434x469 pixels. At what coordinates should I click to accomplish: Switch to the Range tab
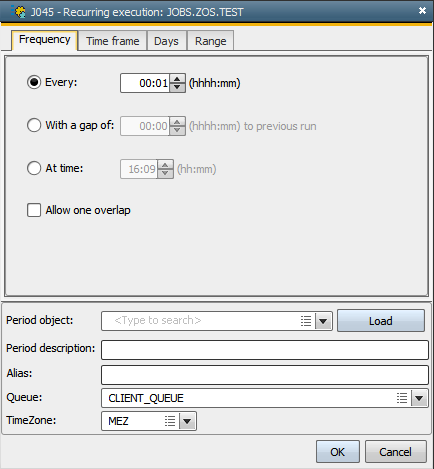[x=210, y=41]
